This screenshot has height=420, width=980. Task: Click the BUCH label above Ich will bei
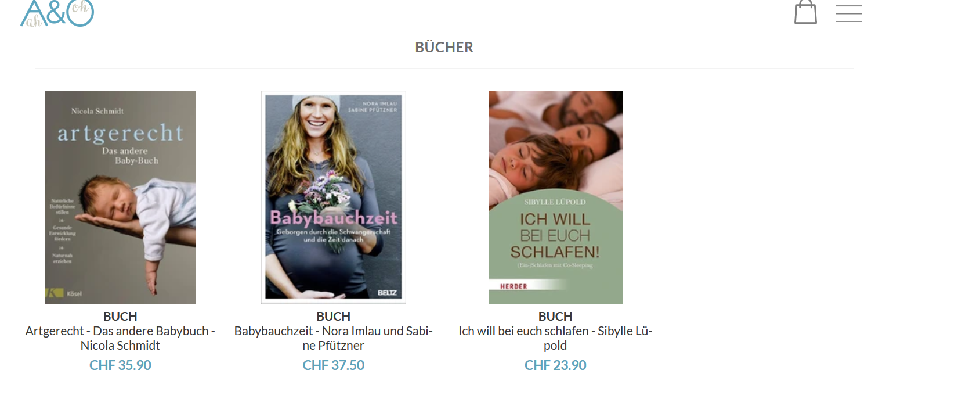[555, 317]
